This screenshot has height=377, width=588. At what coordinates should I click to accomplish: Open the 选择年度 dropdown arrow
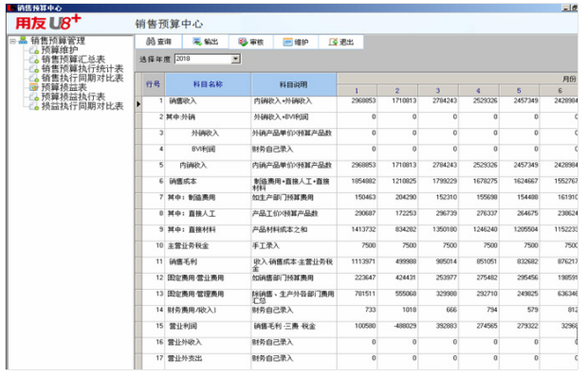click(235, 59)
